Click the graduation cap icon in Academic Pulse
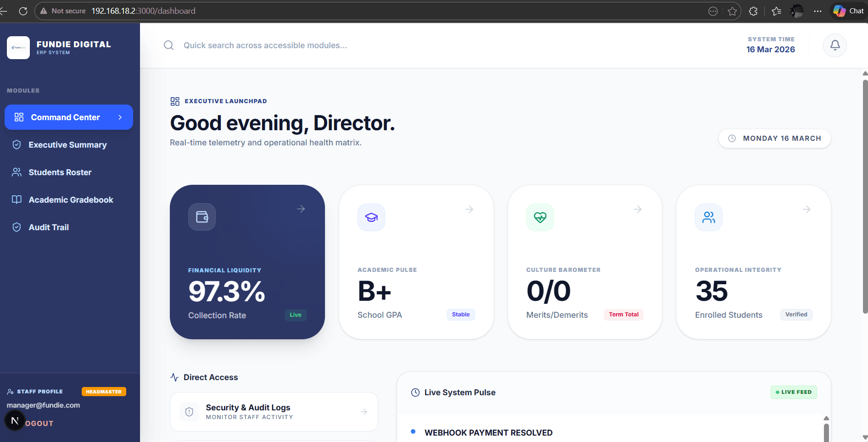868x442 pixels. click(371, 217)
